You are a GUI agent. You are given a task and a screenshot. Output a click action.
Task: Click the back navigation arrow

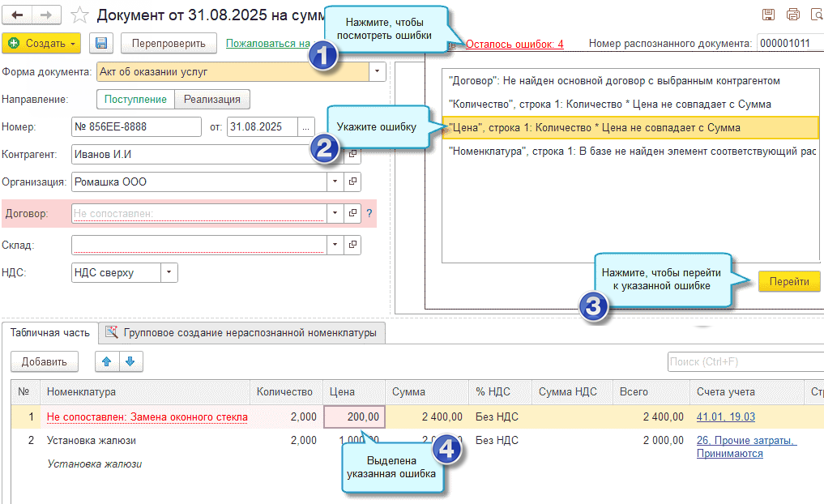[x=16, y=15]
